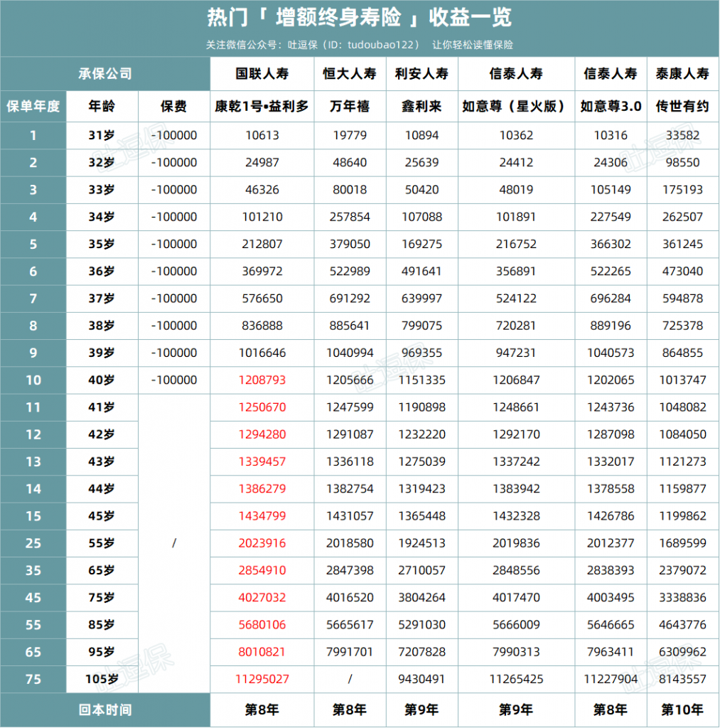Click the value 48640
Viewport: 720px width, 728px height.
[x=350, y=163]
